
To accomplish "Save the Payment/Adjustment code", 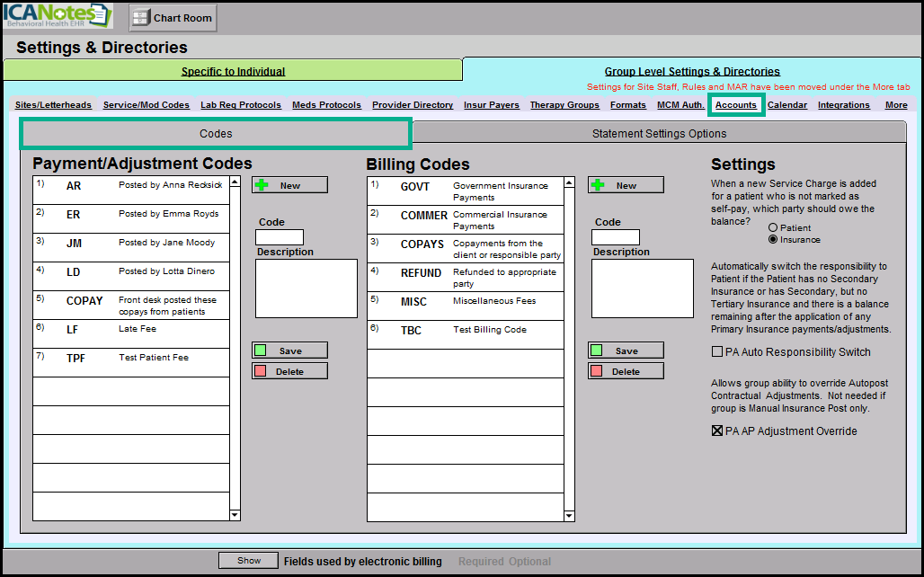I will (x=289, y=351).
